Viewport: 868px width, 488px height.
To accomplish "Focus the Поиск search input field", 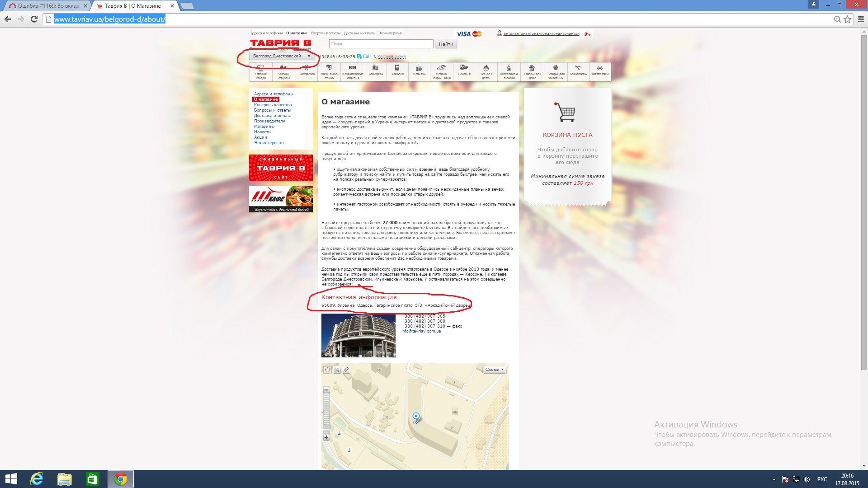I will click(381, 44).
